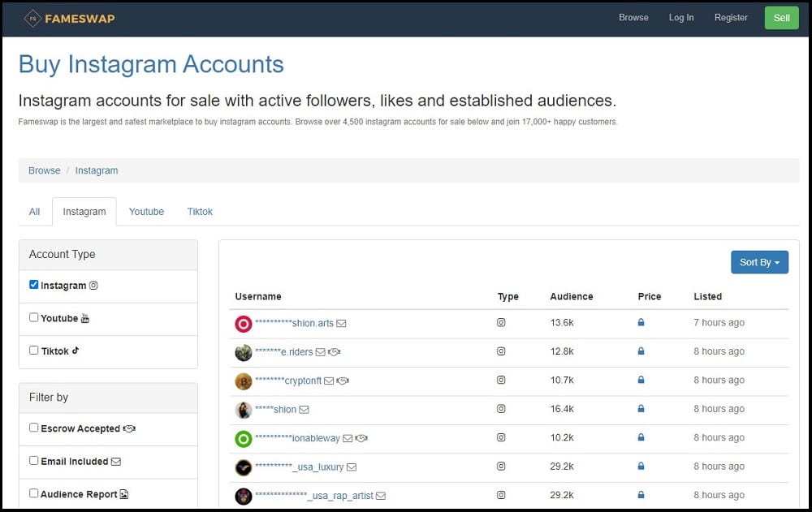The width and height of the screenshot is (812, 512).
Task: Click the price lock icon in the e.riders row
Action: (x=641, y=351)
